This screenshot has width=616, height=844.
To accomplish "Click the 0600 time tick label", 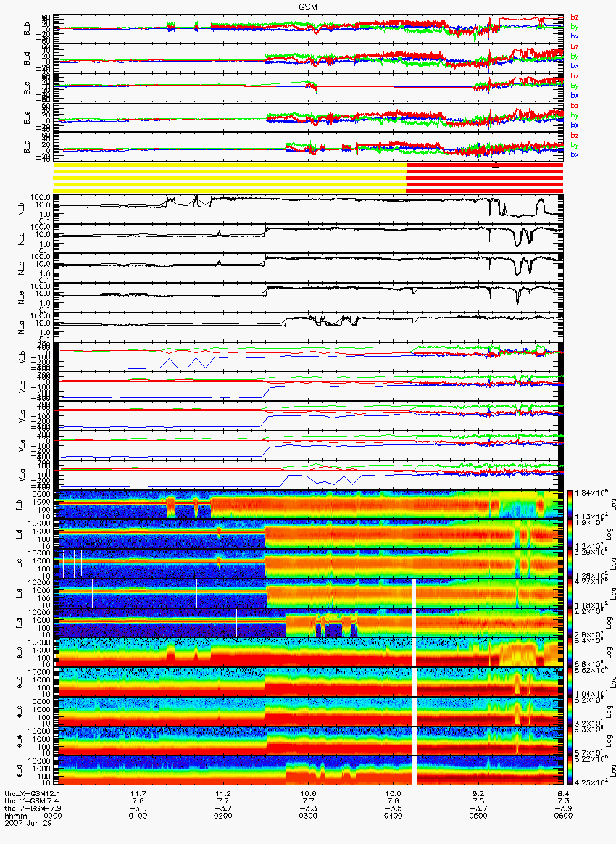I will point(564,816).
